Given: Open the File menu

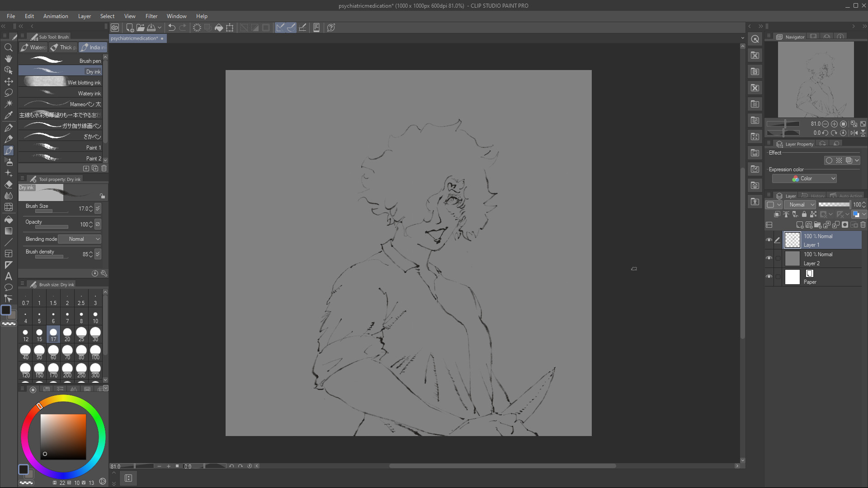Looking at the screenshot, I should tap(11, 16).
